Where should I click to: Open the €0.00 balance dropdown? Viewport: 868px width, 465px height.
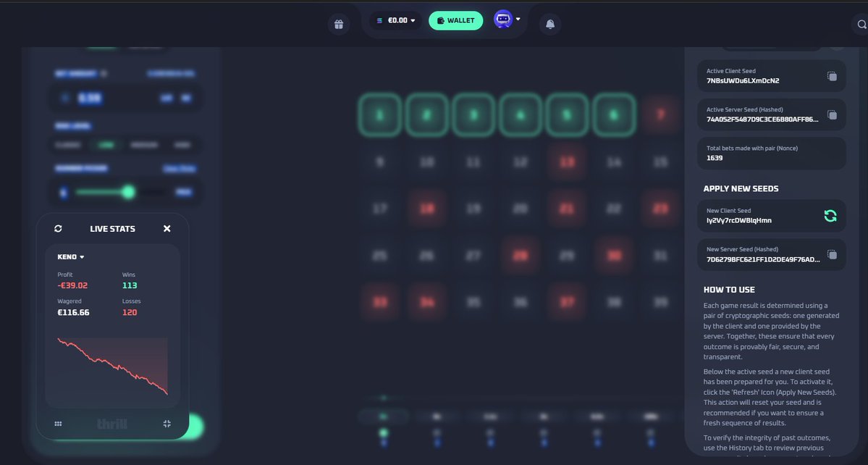[x=396, y=20]
